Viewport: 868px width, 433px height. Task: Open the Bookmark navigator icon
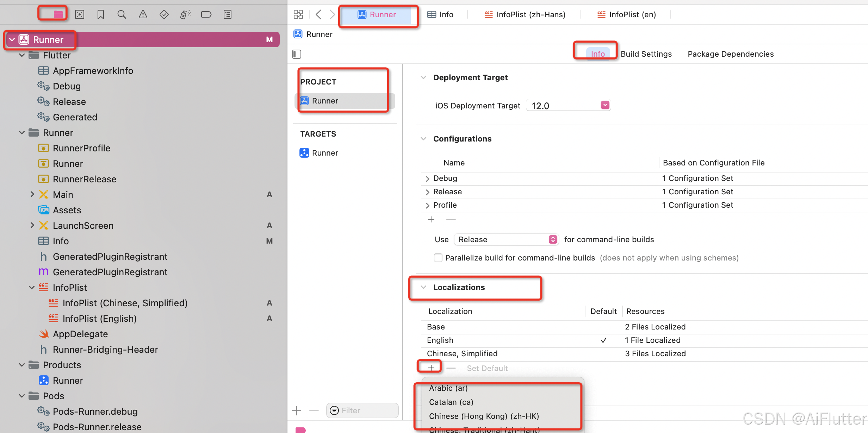pos(101,14)
